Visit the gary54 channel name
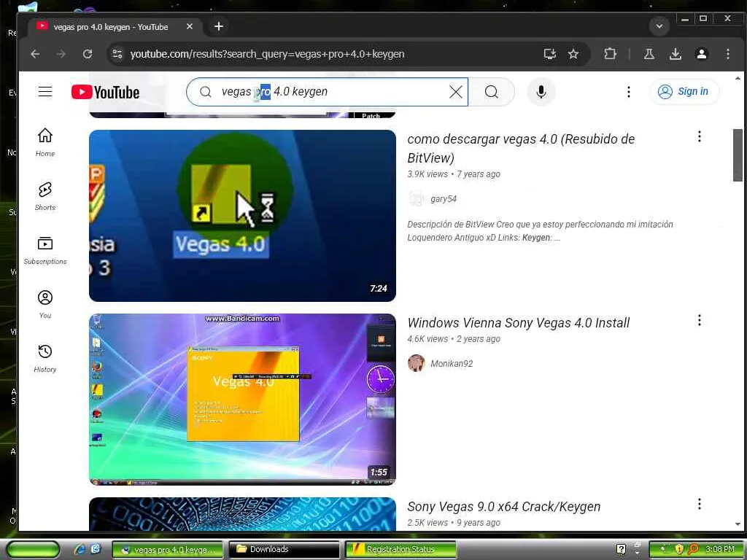747x560 pixels. point(443,199)
